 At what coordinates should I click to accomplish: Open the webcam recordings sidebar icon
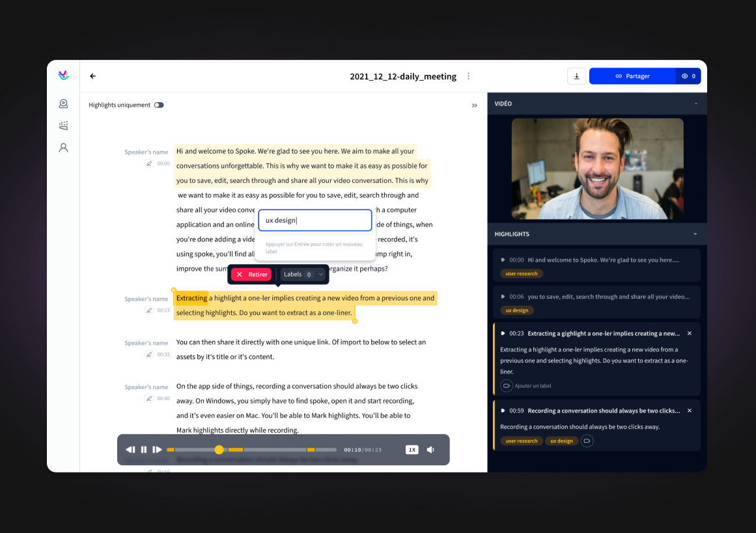pos(63,103)
